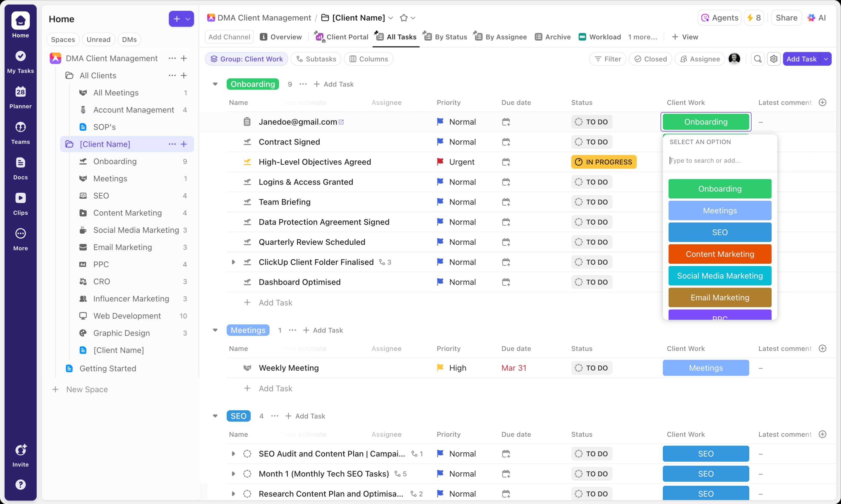Switch to the By Assignee view

(499, 37)
